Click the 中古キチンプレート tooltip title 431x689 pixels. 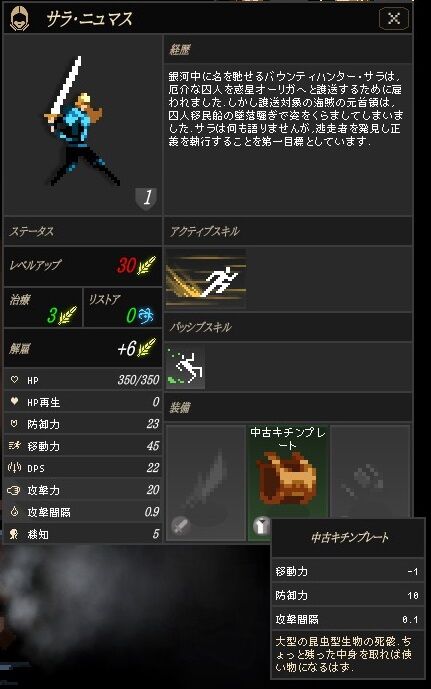pyautogui.click(x=350, y=537)
